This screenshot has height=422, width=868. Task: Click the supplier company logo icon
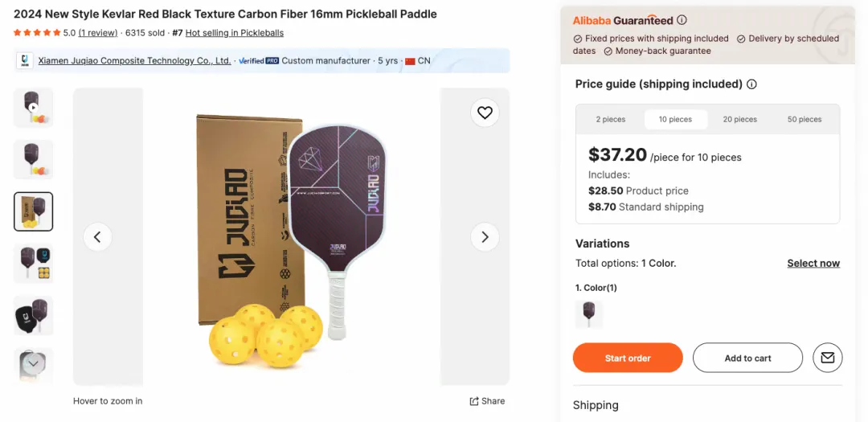point(25,61)
